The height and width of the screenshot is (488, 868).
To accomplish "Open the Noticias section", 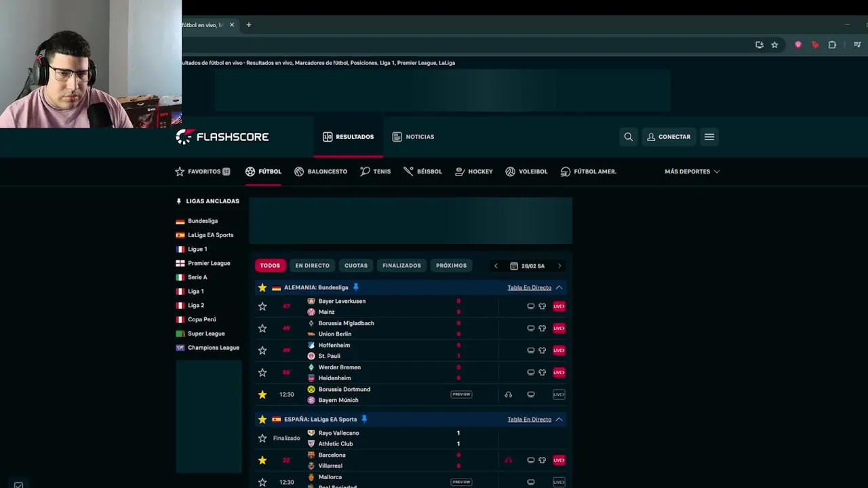I will click(x=413, y=137).
